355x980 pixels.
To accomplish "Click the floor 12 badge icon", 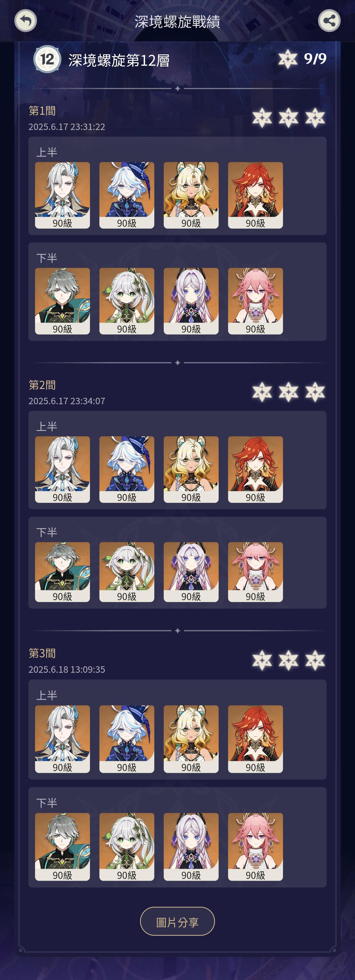I will tap(47, 59).
